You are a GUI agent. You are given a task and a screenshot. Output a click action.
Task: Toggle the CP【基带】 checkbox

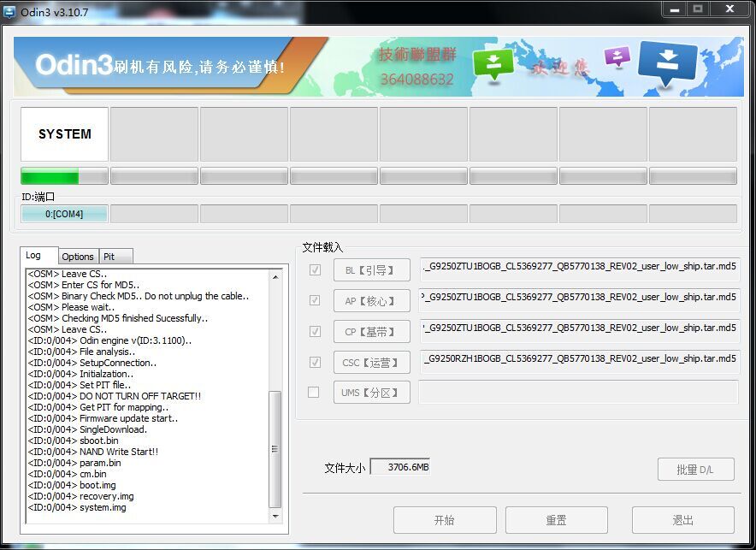tap(315, 332)
